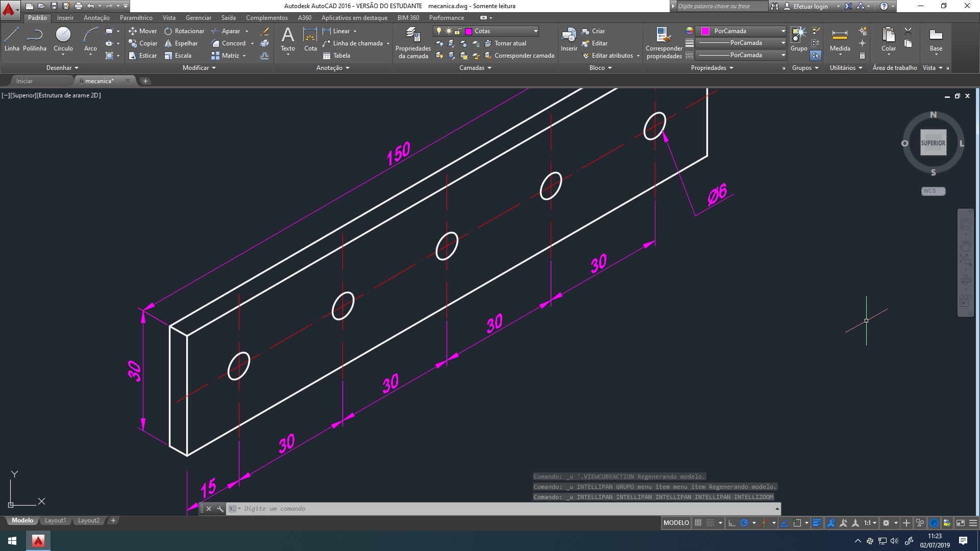Open the Paramétrico ribbon tab
Image resolution: width=980 pixels, height=551 pixels.
pyautogui.click(x=136, y=18)
